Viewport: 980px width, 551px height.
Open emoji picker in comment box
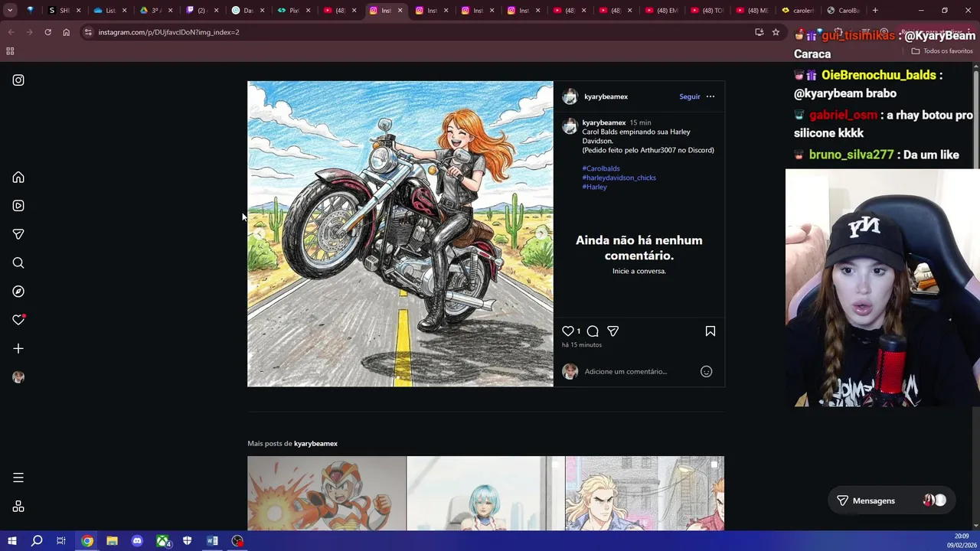pos(707,371)
